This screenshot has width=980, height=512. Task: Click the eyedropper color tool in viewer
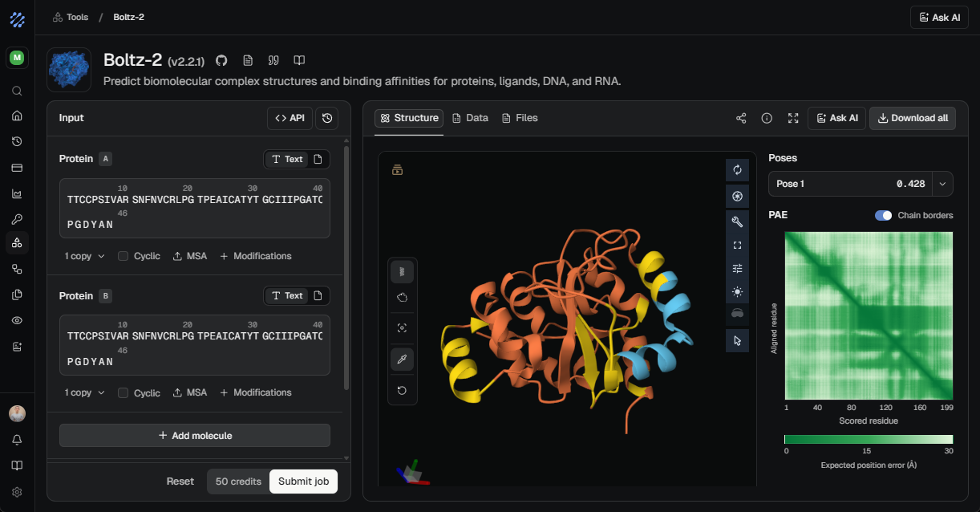pos(402,359)
